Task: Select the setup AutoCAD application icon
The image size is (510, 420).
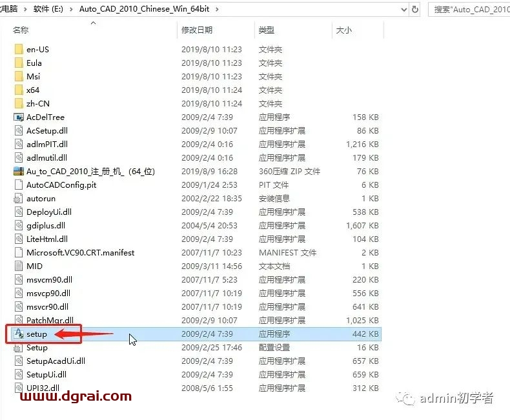Action: 19,334
